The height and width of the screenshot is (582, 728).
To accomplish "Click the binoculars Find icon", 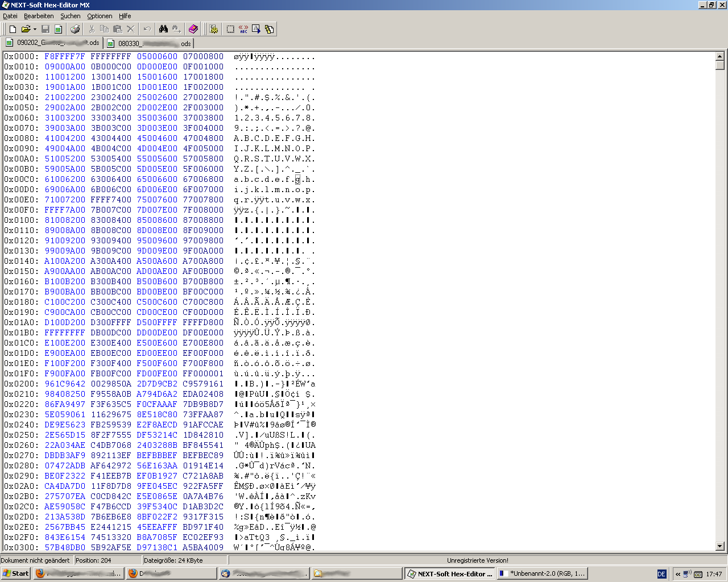I will tap(163, 29).
